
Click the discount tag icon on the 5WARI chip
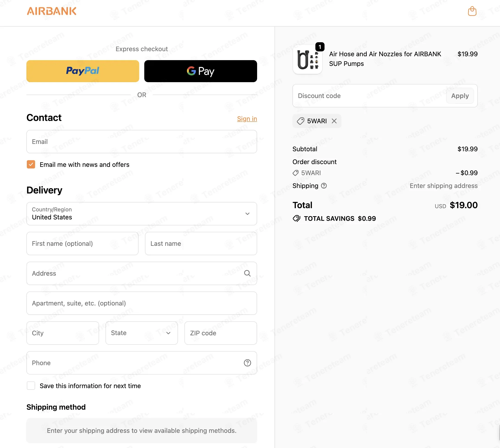tap(300, 121)
